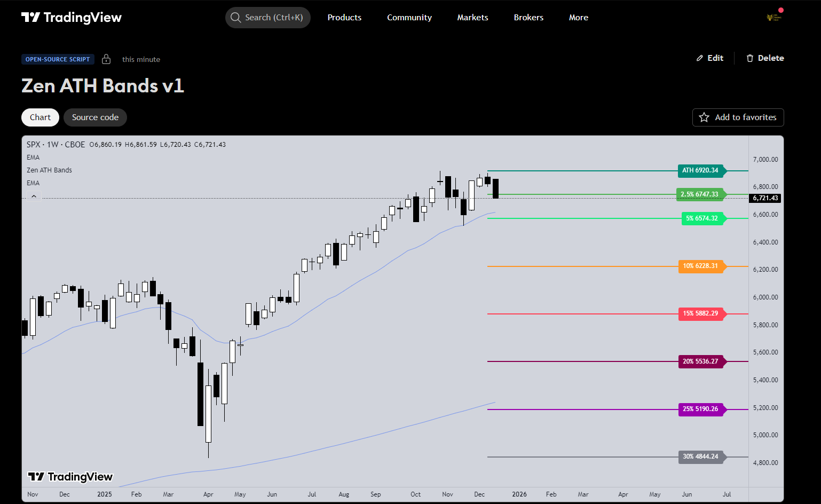Image resolution: width=821 pixels, height=504 pixels.
Task: Click the star Add to favorites icon
Action: (704, 117)
